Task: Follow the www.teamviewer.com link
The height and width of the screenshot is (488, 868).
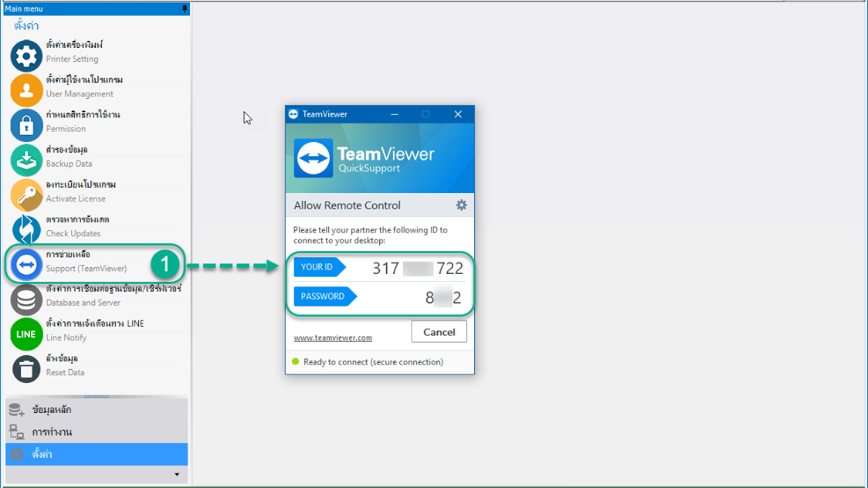Action: (333, 338)
